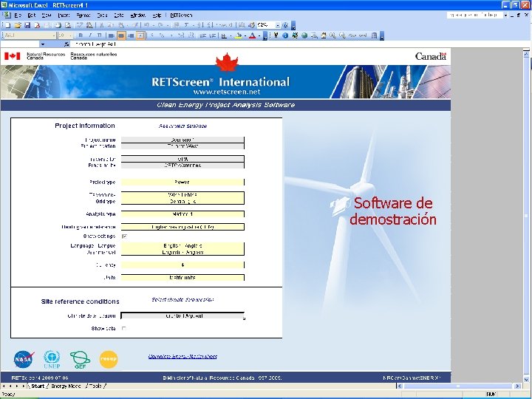Viewport: 532px width, 399px height.
Task: Open the Font Color red A swatch
Action: [x=252, y=35]
